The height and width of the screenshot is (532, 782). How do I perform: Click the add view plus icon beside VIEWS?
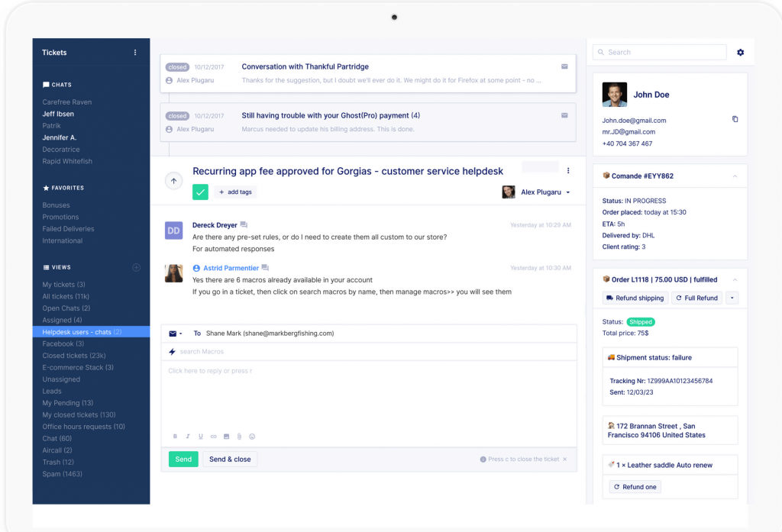pos(136,267)
